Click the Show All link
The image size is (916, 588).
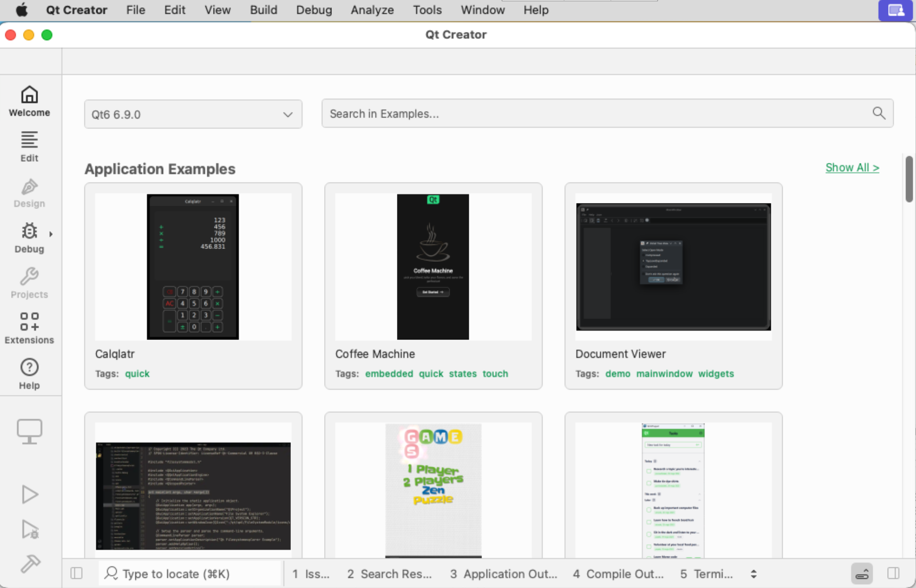click(x=852, y=167)
